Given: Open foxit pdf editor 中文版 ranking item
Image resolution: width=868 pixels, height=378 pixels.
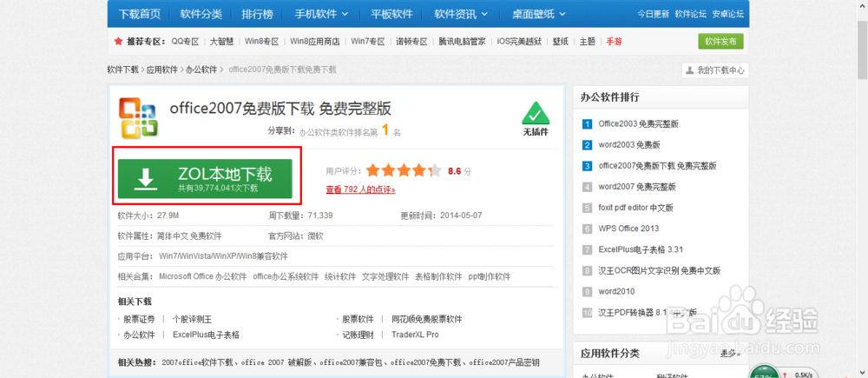Looking at the screenshot, I should (x=635, y=208).
